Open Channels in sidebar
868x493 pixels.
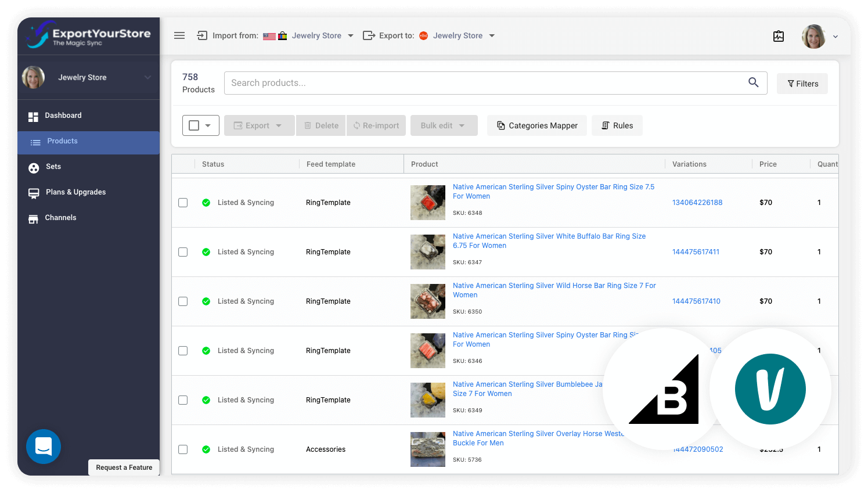(88, 218)
